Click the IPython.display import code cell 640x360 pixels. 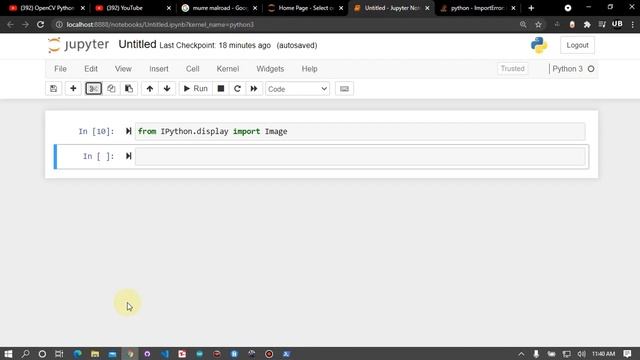pos(360,131)
